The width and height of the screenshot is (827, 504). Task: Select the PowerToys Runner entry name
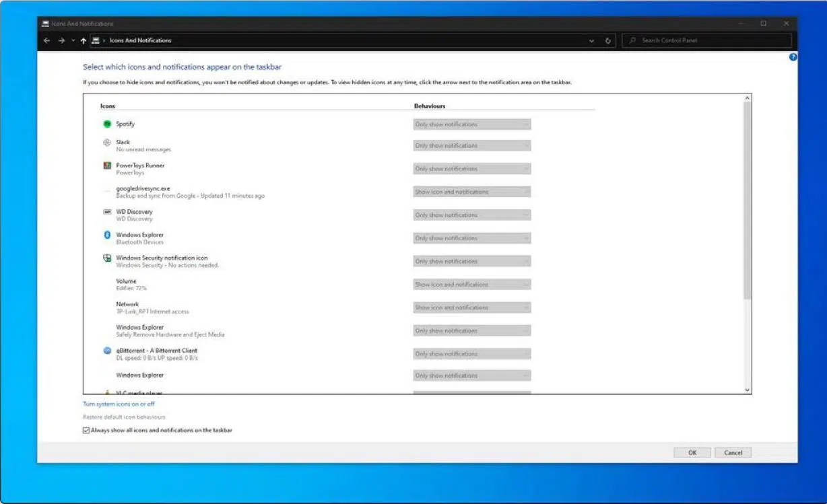pyautogui.click(x=140, y=166)
